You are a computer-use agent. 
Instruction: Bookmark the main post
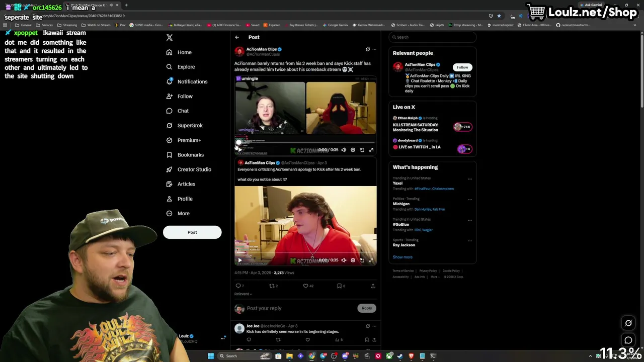[341, 286]
